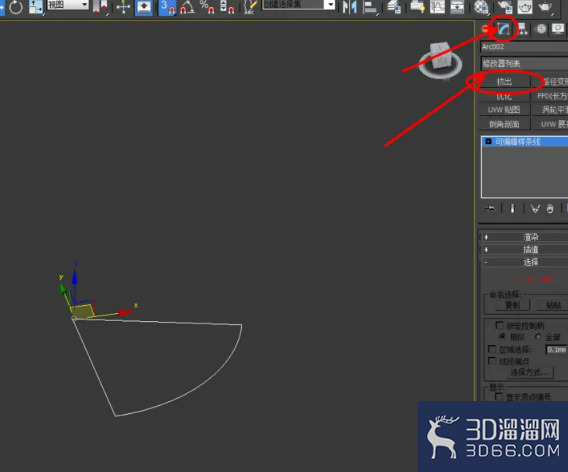
Task: Open the 修改器列表 modifier list dropdown
Action: [x=524, y=64]
